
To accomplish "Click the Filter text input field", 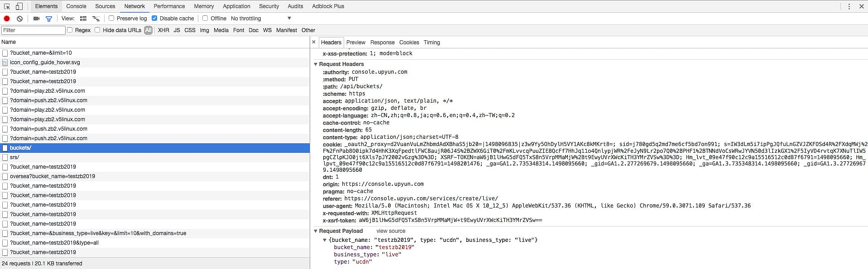I will point(34,30).
